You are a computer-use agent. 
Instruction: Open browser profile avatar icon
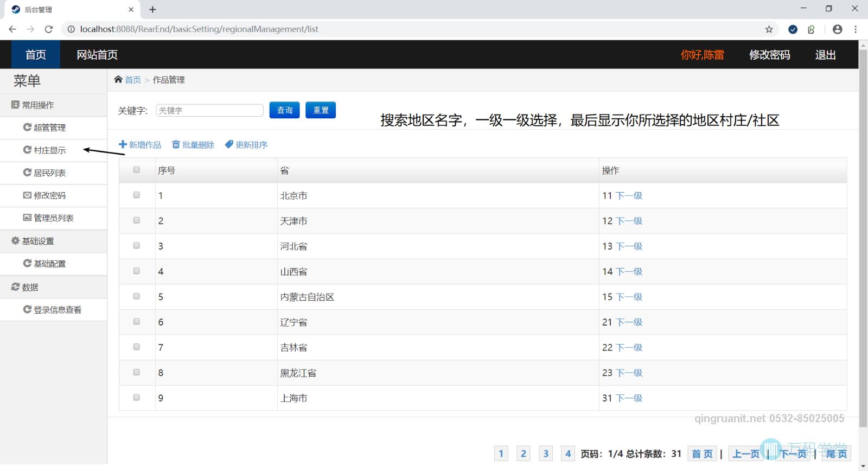tap(838, 29)
